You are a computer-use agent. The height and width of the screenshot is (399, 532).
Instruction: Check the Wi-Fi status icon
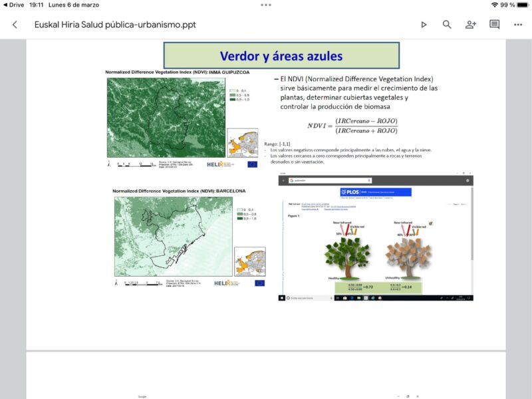pyautogui.click(x=494, y=5)
